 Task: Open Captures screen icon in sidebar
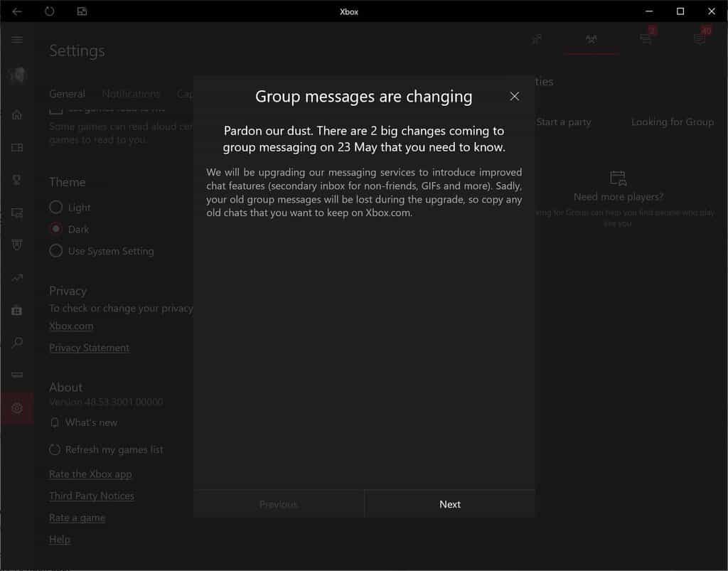(x=17, y=213)
